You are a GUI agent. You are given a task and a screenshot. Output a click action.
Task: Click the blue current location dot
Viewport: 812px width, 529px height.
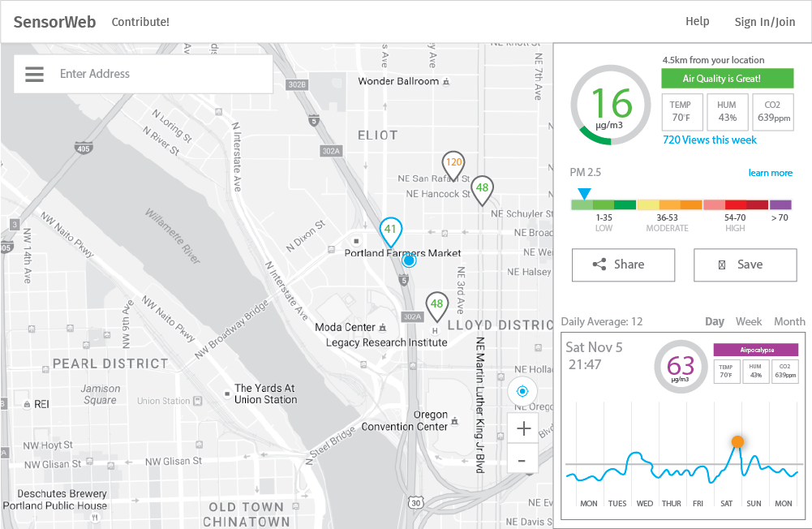409,260
